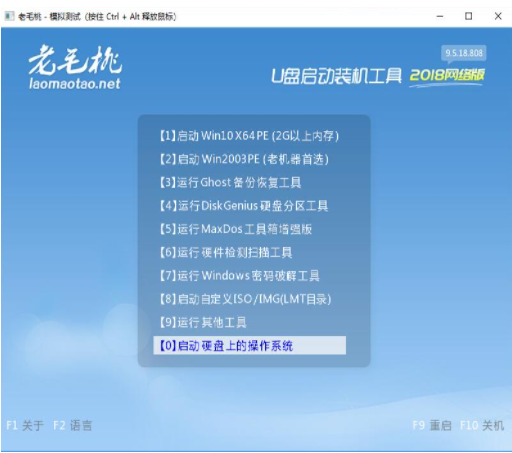Click F10 Shutdown option
This screenshot has width=512, height=453.
482,425
